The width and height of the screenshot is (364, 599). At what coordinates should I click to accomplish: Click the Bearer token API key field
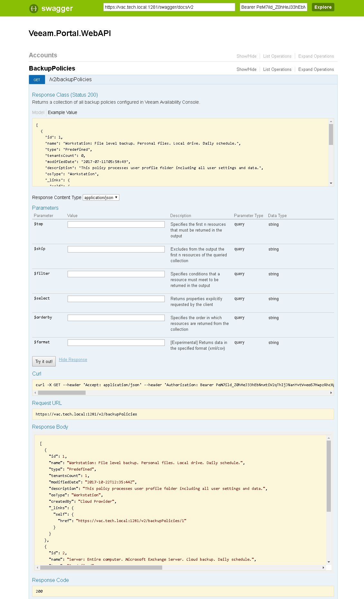pyautogui.click(x=274, y=7)
